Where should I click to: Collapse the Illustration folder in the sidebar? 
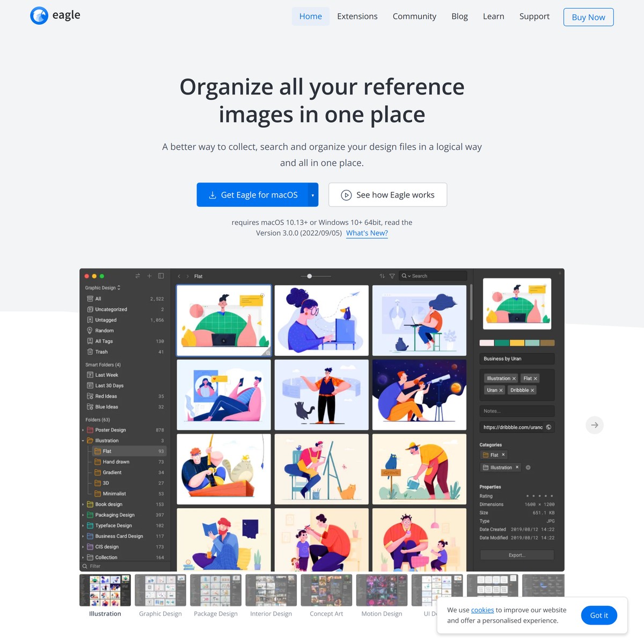[x=84, y=440]
